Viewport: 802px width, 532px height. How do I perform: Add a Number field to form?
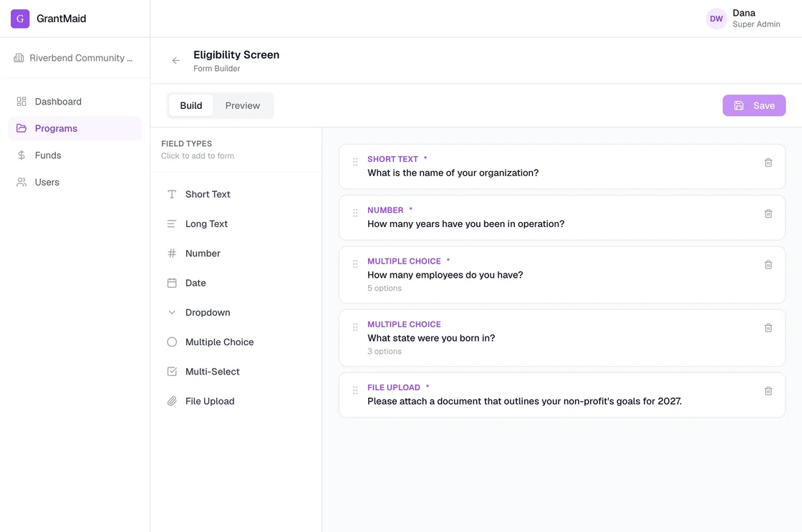pos(236,253)
